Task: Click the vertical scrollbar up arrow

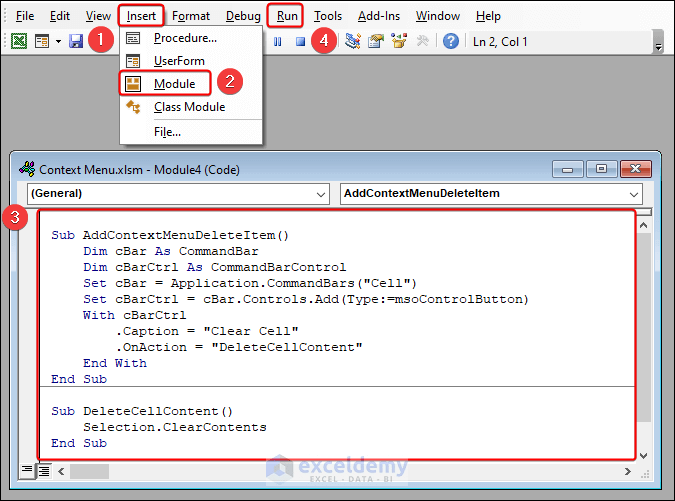Action: point(644,225)
